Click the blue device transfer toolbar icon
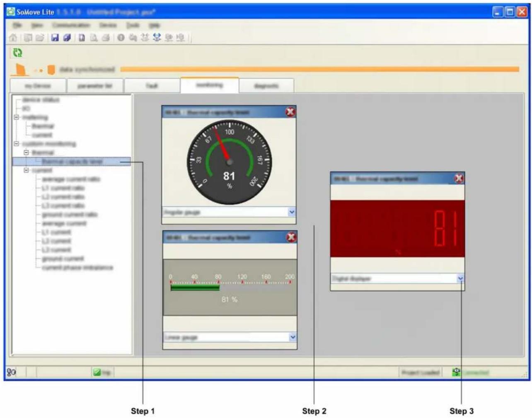Screen dimensions: 532x418 tap(157, 38)
